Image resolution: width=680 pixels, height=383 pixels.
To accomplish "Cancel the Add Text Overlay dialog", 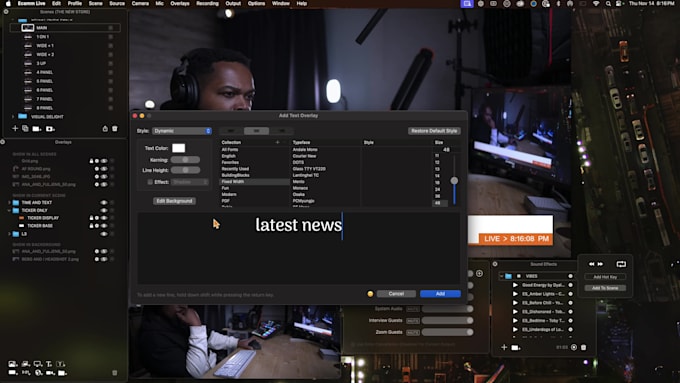I will 396,294.
